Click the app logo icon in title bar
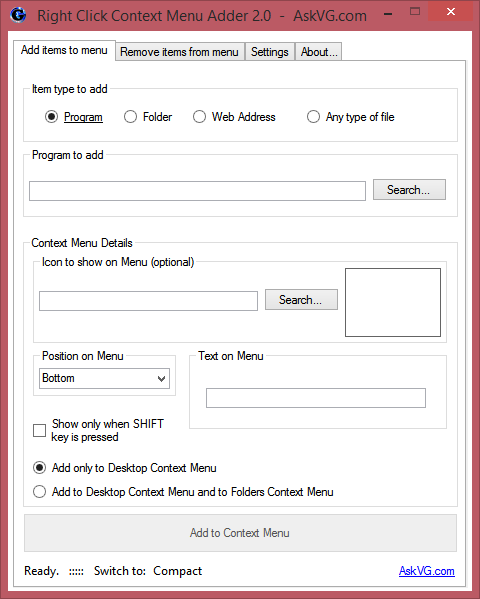 pos(18,15)
